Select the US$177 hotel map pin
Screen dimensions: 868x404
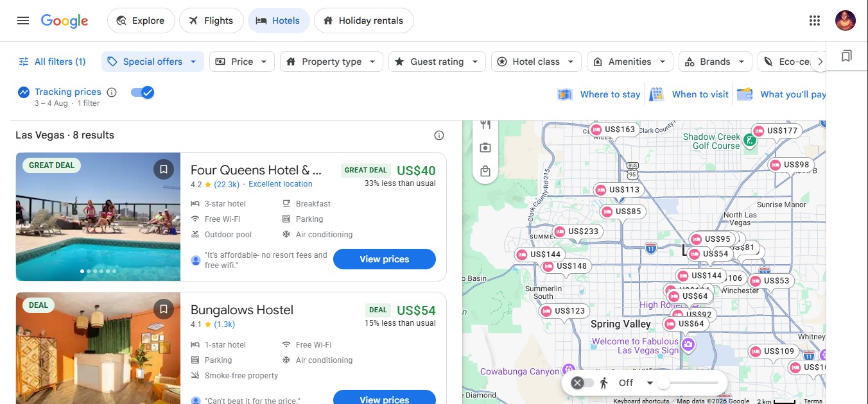pyautogui.click(x=776, y=131)
